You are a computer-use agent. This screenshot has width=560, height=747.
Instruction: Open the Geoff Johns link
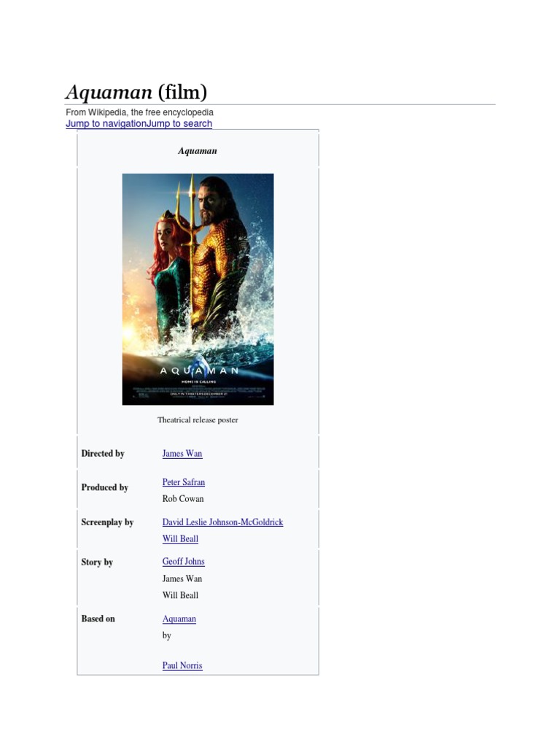183,561
